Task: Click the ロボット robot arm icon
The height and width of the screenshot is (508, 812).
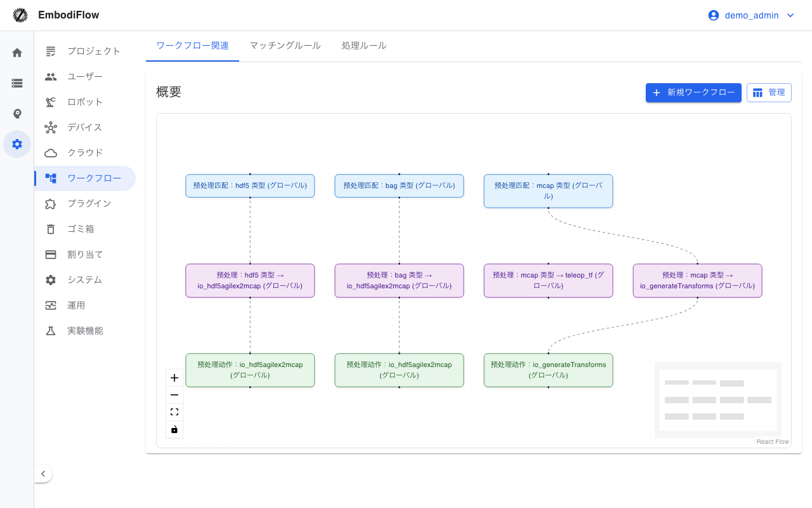Action: click(51, 102)
